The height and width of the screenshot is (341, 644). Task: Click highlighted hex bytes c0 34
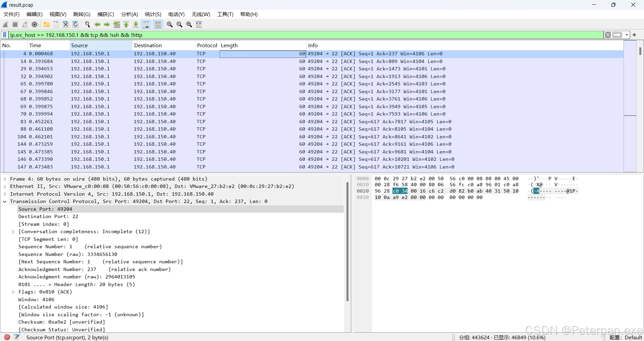tap(400, 191)
